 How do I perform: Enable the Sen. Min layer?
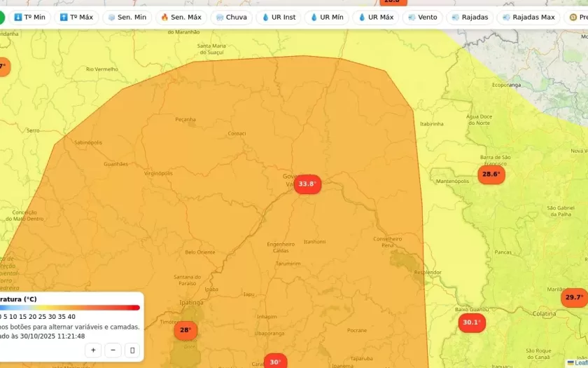pos(127,18)
